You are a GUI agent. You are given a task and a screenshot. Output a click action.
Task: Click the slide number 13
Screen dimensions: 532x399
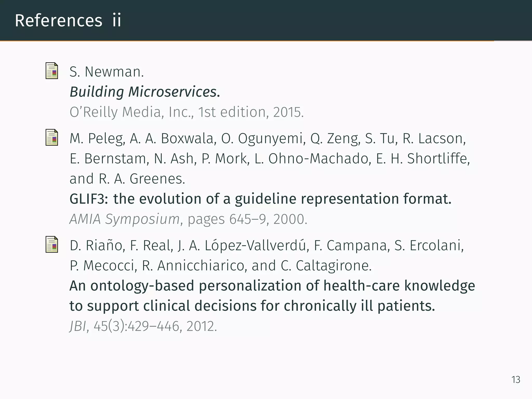[x=516, y=380]
